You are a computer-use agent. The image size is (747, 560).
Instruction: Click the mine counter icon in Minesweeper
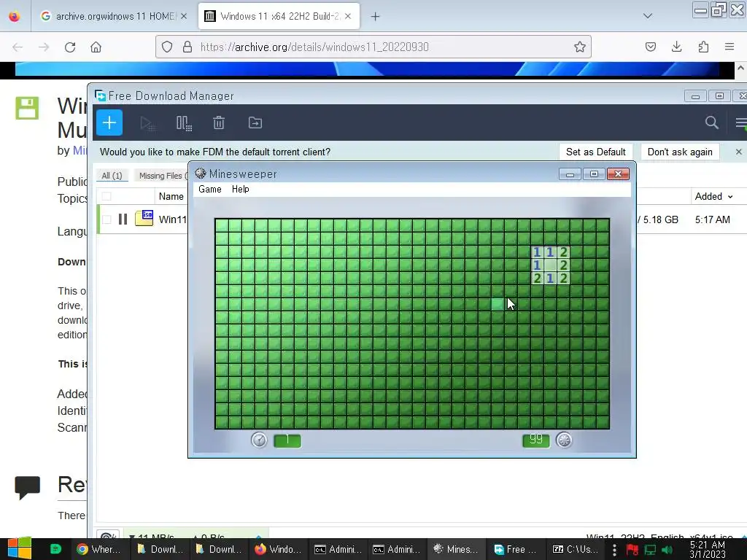(564, 440)
